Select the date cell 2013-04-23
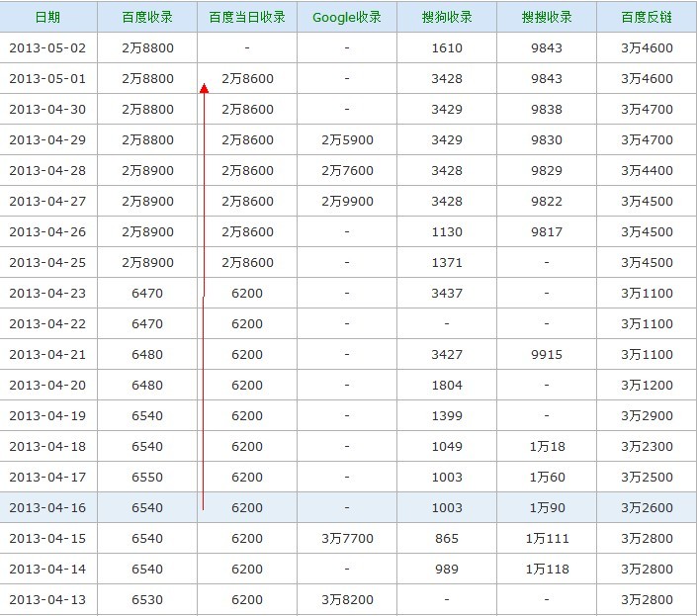The image size is (697, 616). click(x=47, y=293)
